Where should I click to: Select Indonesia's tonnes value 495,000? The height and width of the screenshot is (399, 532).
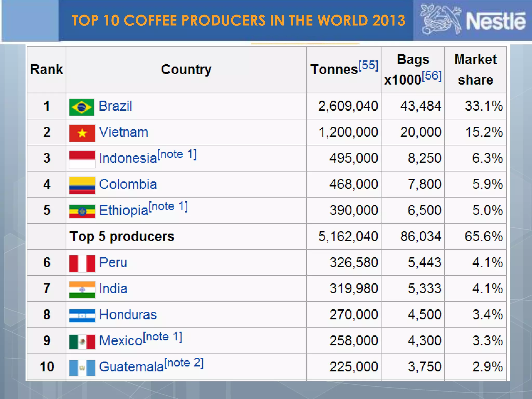(354, 158)
